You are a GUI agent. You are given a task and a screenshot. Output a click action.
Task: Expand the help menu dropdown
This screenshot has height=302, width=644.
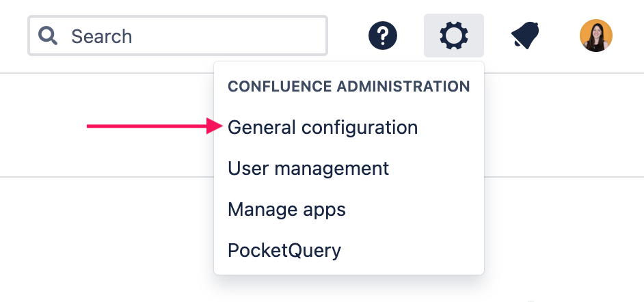[383, 36]
